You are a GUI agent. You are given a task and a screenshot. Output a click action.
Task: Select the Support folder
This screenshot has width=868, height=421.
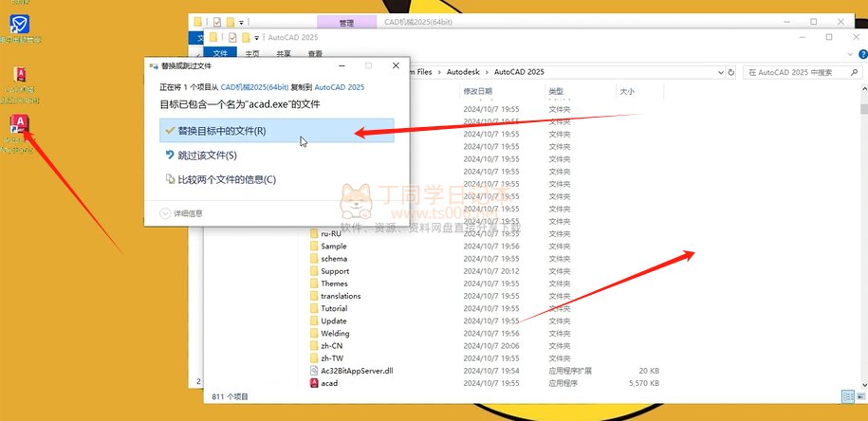tap(334, 271)
